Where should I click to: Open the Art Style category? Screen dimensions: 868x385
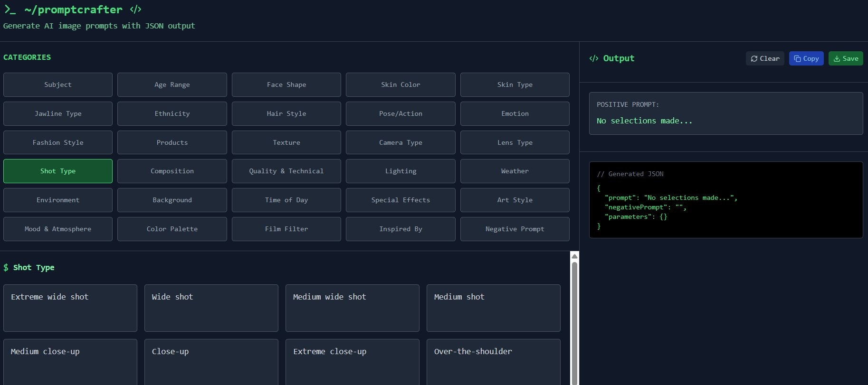tap(515, 200)
